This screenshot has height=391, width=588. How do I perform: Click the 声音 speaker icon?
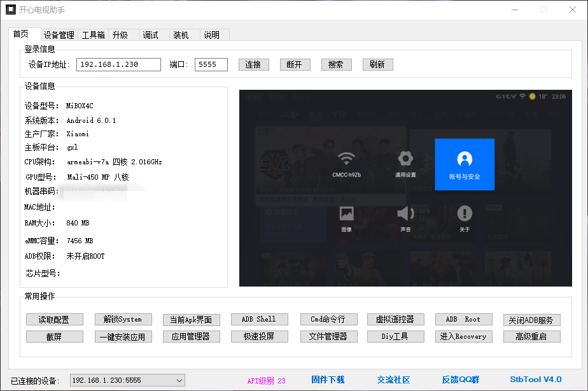pyautogui.click(x=405, y=213)
